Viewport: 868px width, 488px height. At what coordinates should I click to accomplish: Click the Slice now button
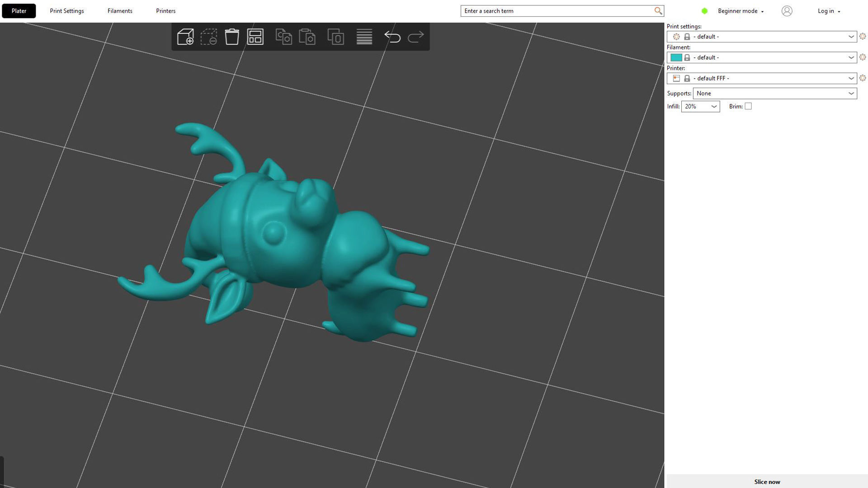click(x=767, y=482)
